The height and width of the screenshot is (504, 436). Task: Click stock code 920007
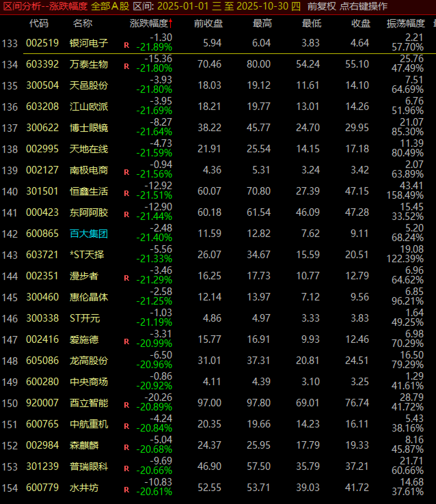tap(42, 403)
